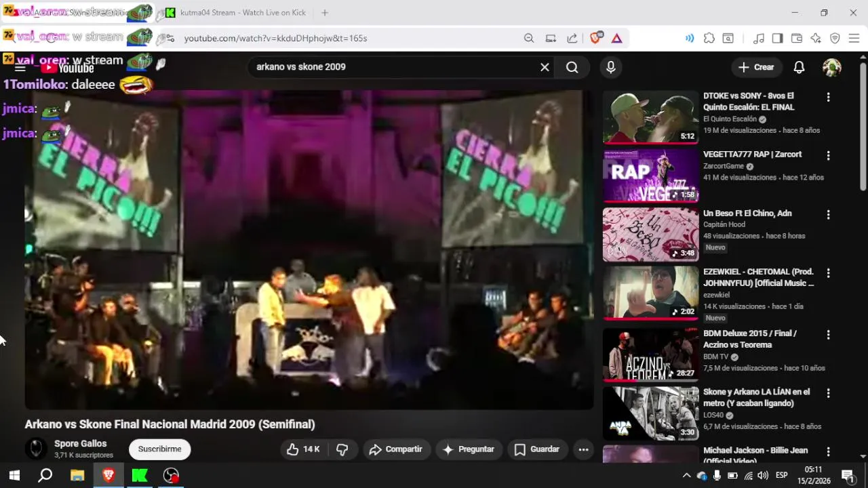Open options for VEGETTA777 RAP video
Viewport: 868px width, 488px height.
(x=828, y=156)
